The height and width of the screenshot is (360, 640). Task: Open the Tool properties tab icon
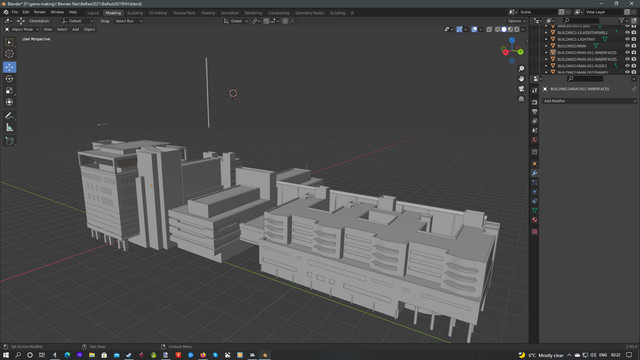pyautogui.click(x=535, y=91)
